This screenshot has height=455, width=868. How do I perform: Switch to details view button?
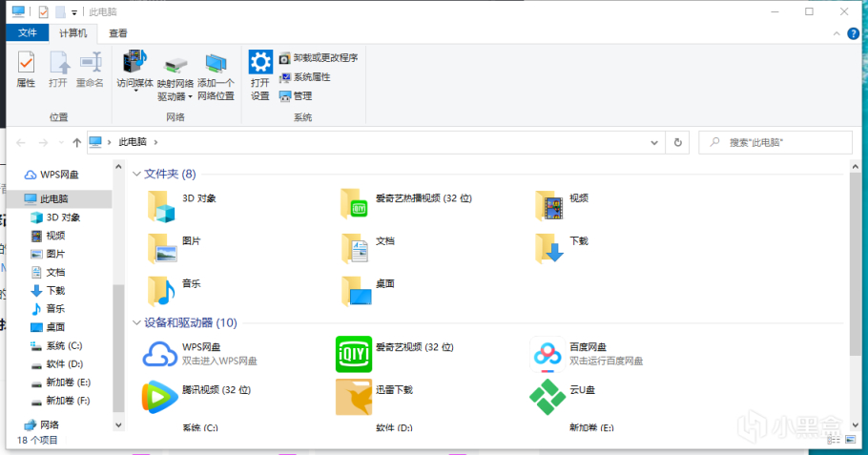click(x=834, y=440)
